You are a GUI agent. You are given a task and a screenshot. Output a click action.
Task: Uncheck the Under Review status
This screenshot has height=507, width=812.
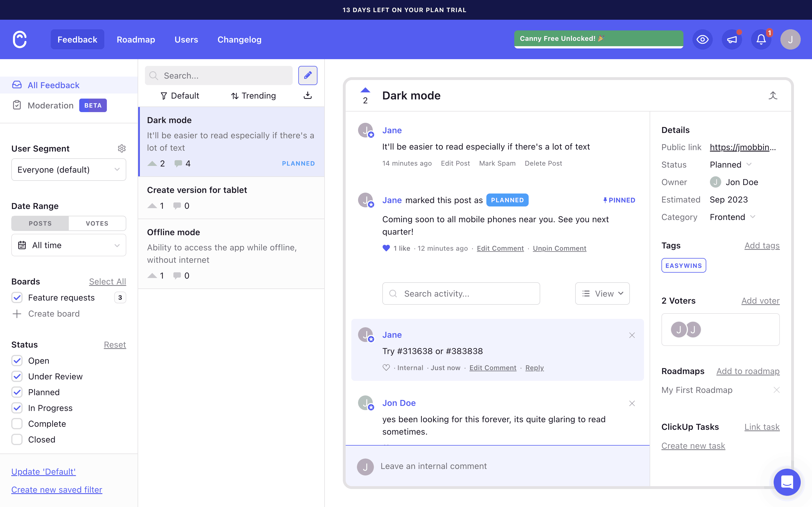click(17, 376)
